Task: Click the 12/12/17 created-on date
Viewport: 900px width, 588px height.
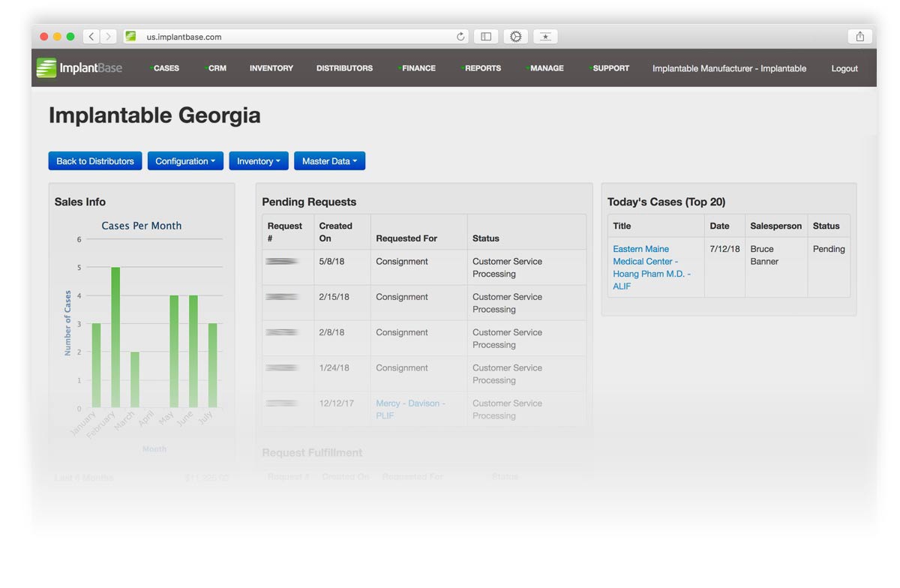Action: point(337,403)
